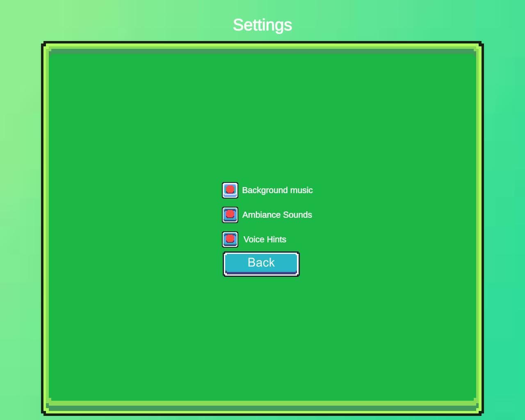Image resolution: width=525 pixels, height=420 pixels.
Task: Disable background music using its red indicator
Action: (230, 190)
